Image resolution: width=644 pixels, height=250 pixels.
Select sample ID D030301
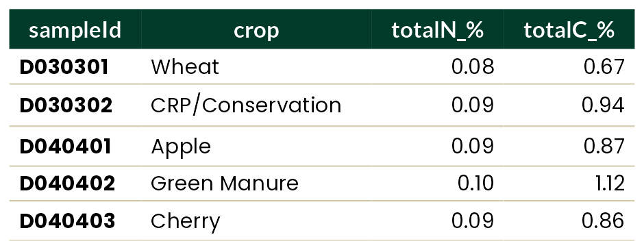(64, 67)
